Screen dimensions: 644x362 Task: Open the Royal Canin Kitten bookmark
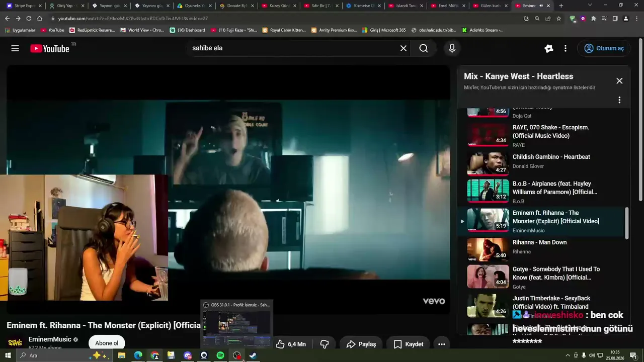[x=284, y=30]
